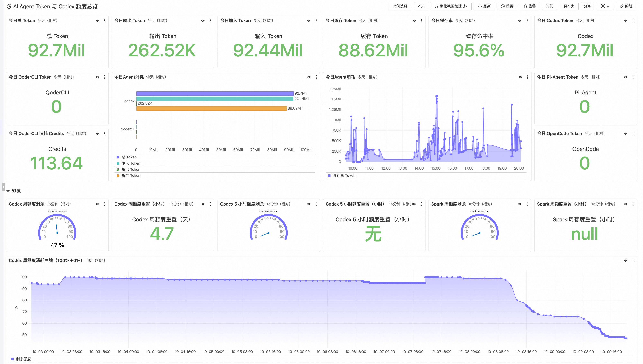Click 另存为 save as button
Screen dimensions: 643x364
pos(569,7)
